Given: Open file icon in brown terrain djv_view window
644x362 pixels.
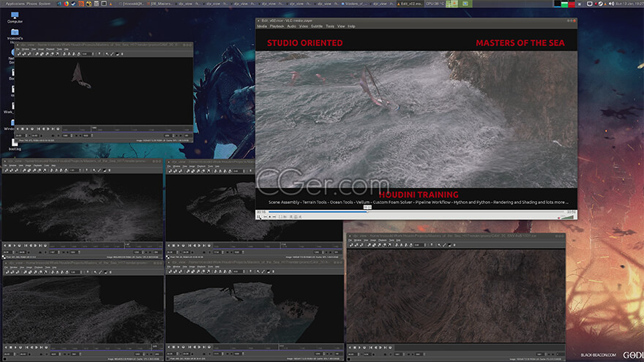Looking at the screenshot, I should coord(351,245).
